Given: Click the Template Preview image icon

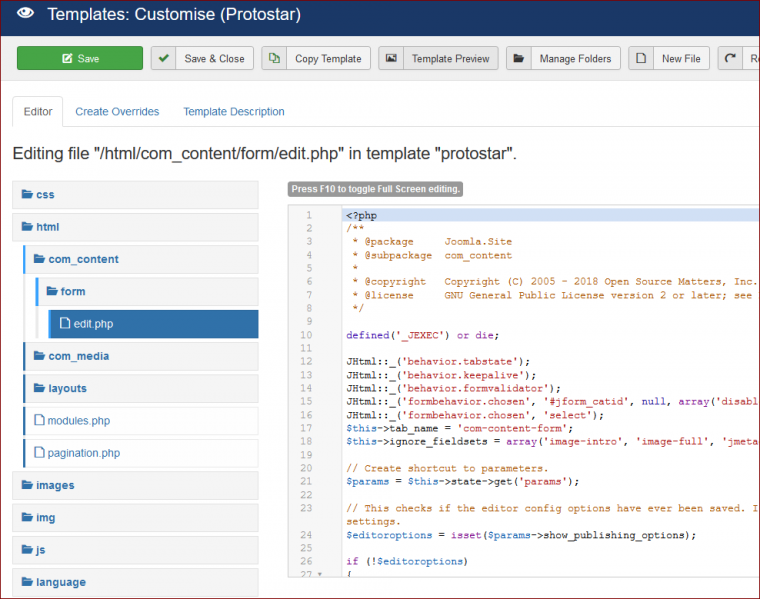Looking at the screenshot, I should (x=391, y=59).
